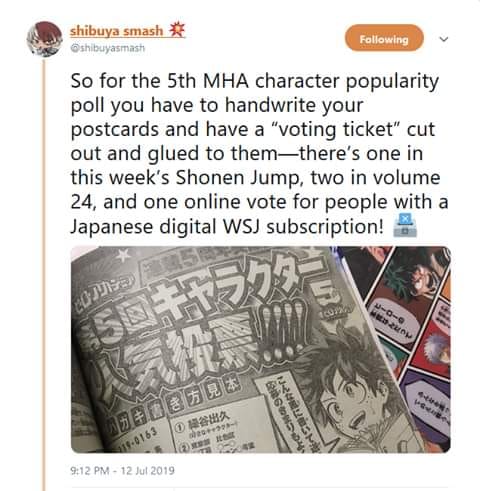This screenshot has width=480, height=491.
Task: Click the thread connector line below the avatar
Action: click(43, 275)
